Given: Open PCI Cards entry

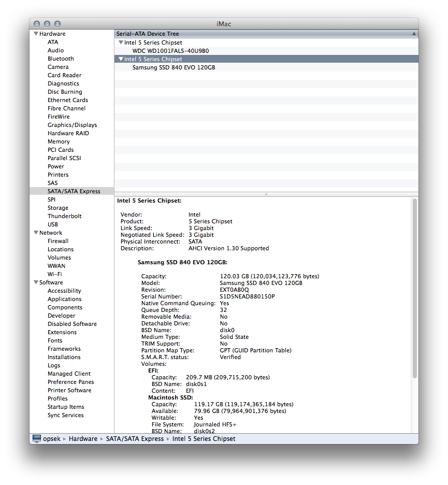Looking at the screenshot, I should click(x=61, y=150).
